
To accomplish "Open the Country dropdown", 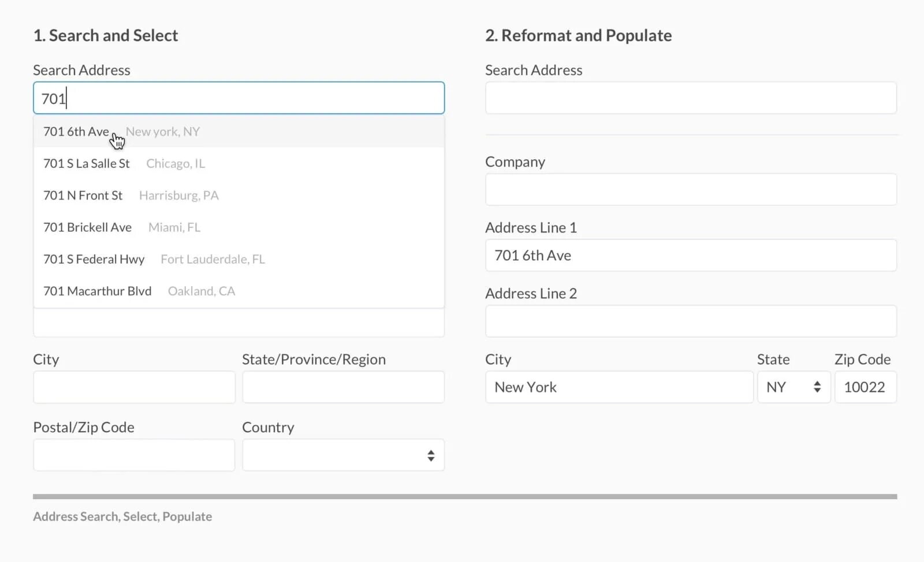I will [343, 455].
